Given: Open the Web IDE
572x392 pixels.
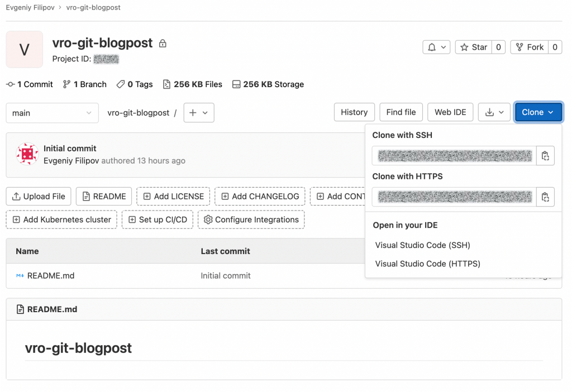Looking at the screenshot, I should tap(450, 112).
